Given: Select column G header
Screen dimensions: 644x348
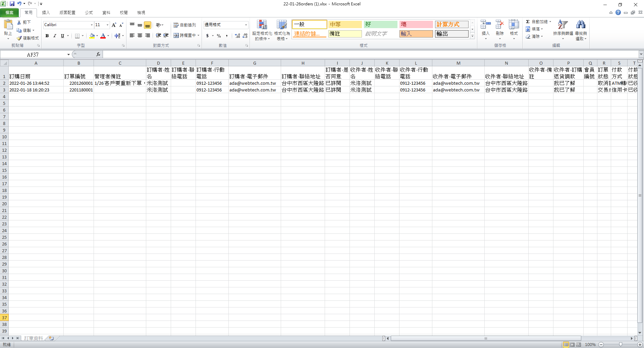Looking at the screenshot, I should tap(255, 63).
